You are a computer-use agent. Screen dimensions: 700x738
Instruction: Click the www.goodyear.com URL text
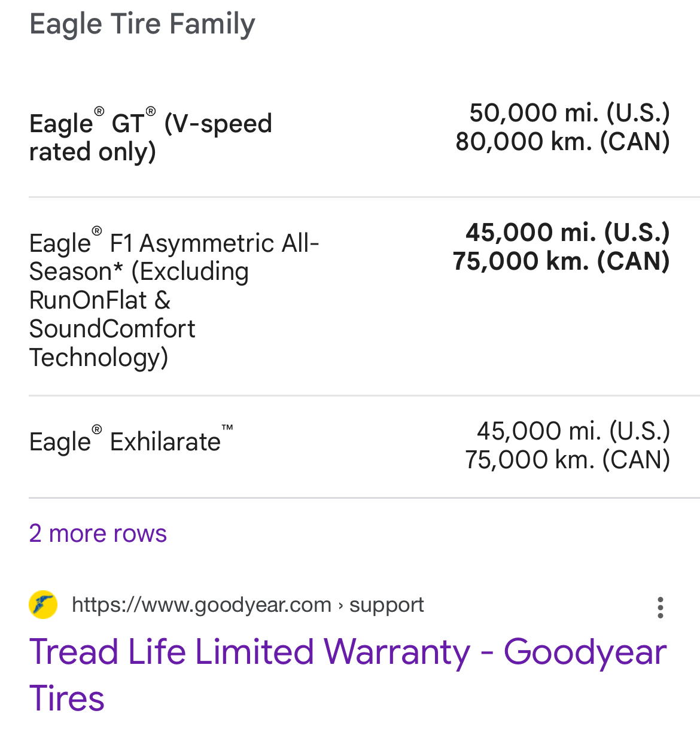201,605
